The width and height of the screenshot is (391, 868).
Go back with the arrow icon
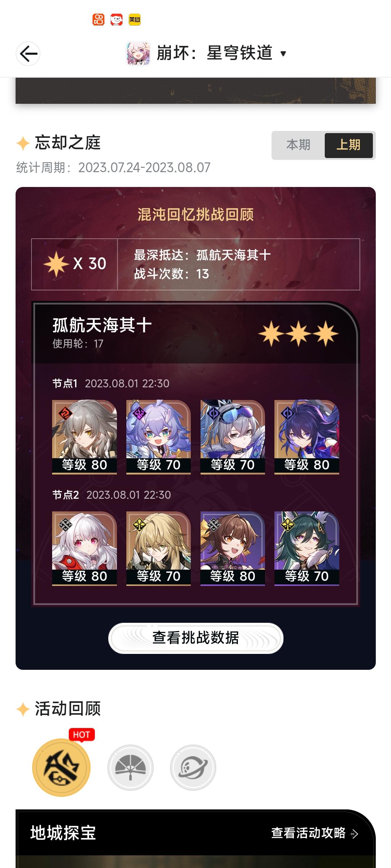click(28, 54)
